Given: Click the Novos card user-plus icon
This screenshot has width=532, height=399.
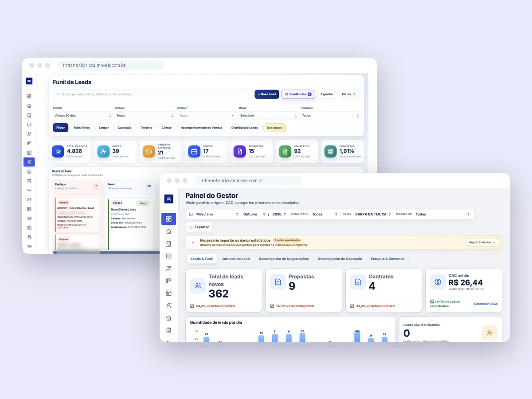Looking at the screenshot, I should coord(104,151).
